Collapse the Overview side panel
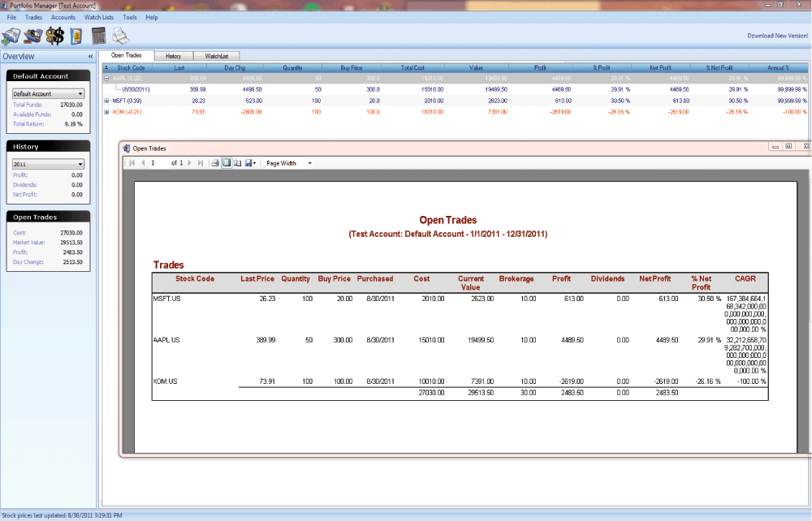 [90, 57]
